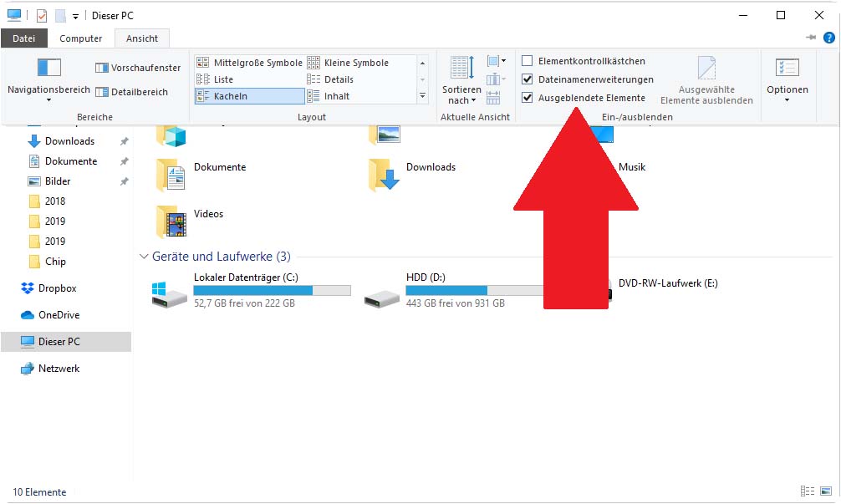Viewport: 841px width, 504px height.
Task: Collapse the Geräte und Laufwerke section
Action: pos(144,257)
